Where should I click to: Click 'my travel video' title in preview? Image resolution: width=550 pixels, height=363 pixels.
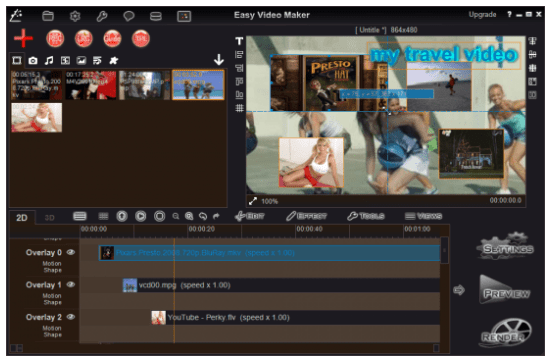pos(444,55)
